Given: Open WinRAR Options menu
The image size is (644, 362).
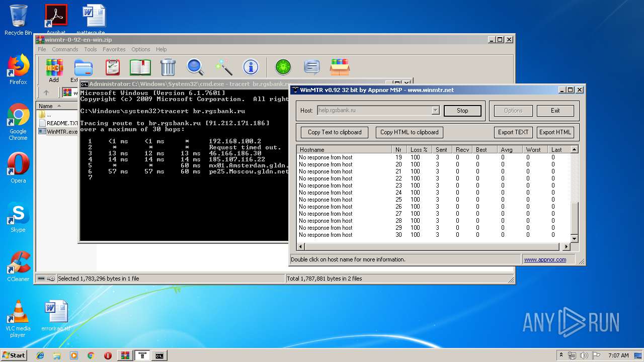Looking at the screenshot, I should (141, 49).
